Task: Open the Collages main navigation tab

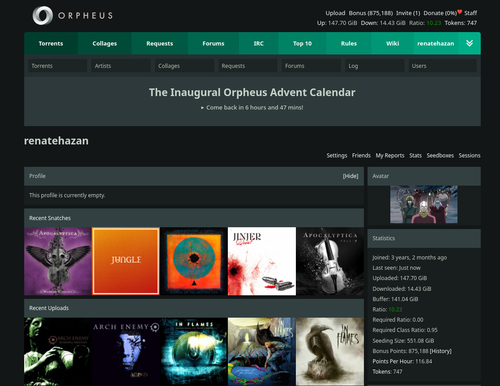Action: [x=105, y=43]
